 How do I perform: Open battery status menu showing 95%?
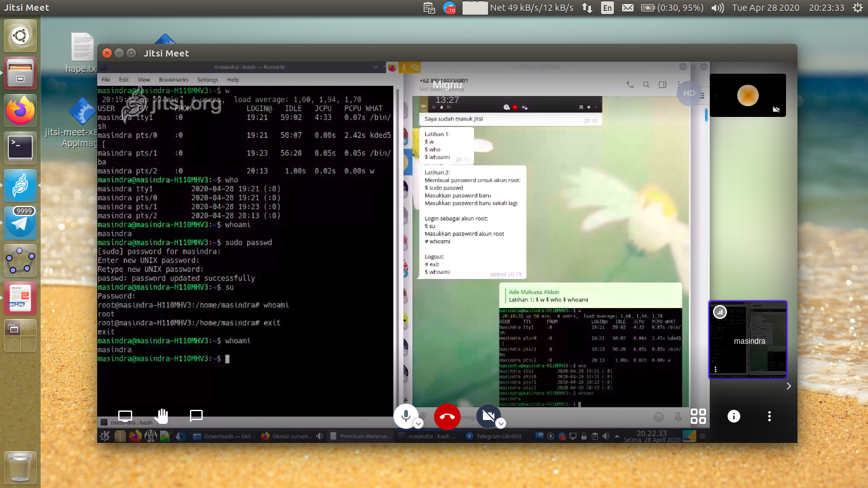tap(672, 8)
